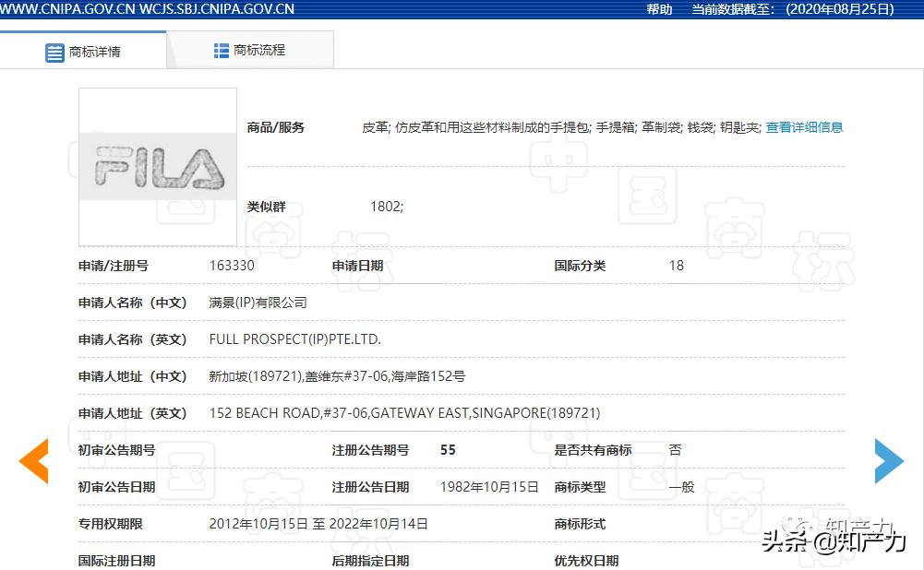This screenshot has width=924, height=570.
Task: Click the 帮助 help item in the top bar
Action: pos(658,9)
